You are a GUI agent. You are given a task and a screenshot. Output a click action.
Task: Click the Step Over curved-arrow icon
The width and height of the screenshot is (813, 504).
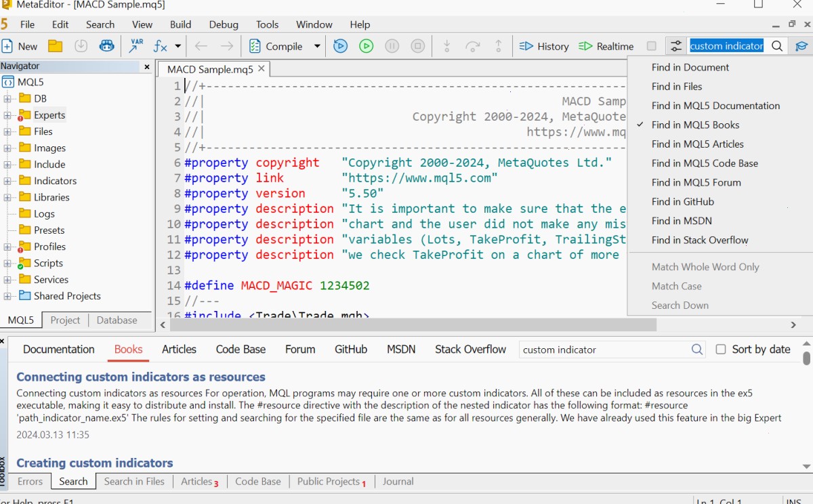click(473, 46)
